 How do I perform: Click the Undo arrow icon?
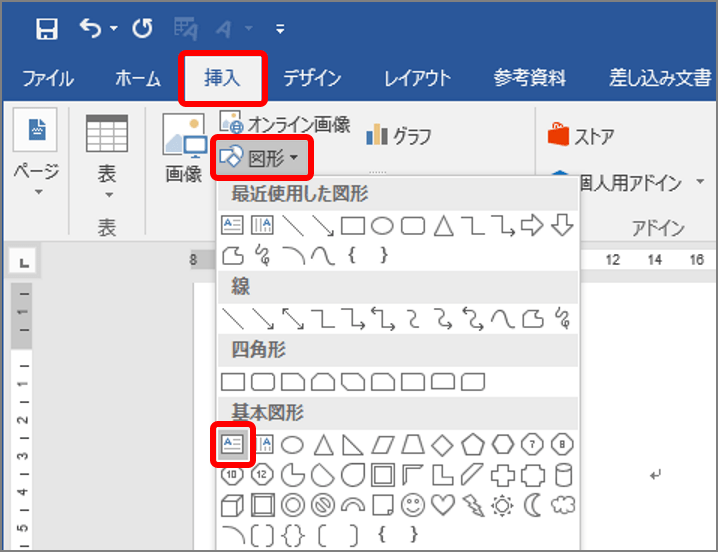[x=90, y=28]
